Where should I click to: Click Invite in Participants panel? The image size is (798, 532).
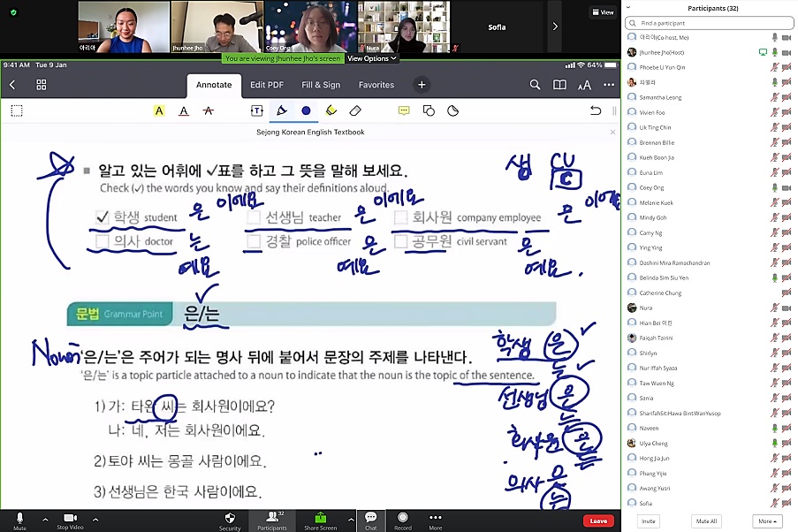[x=649, y=521]
